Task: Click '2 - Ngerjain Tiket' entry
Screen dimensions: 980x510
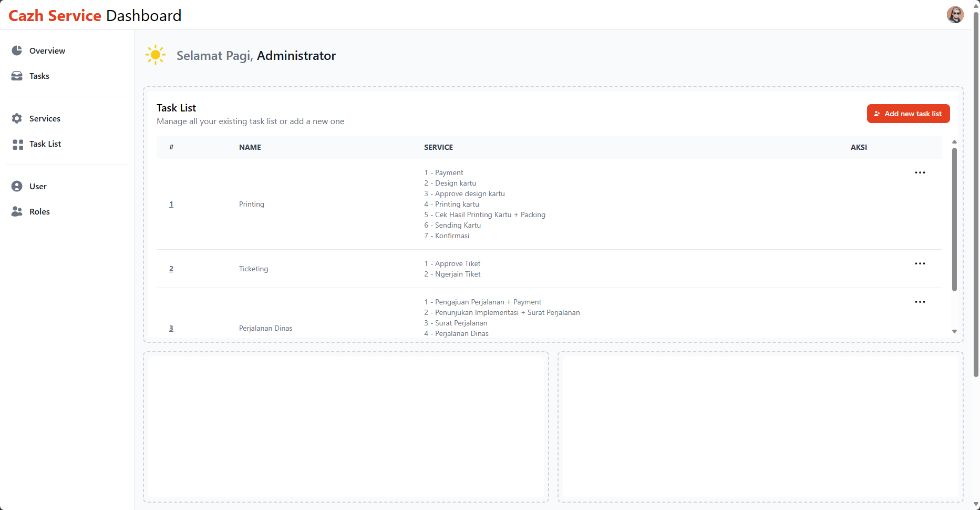Action: coord(452,274)
